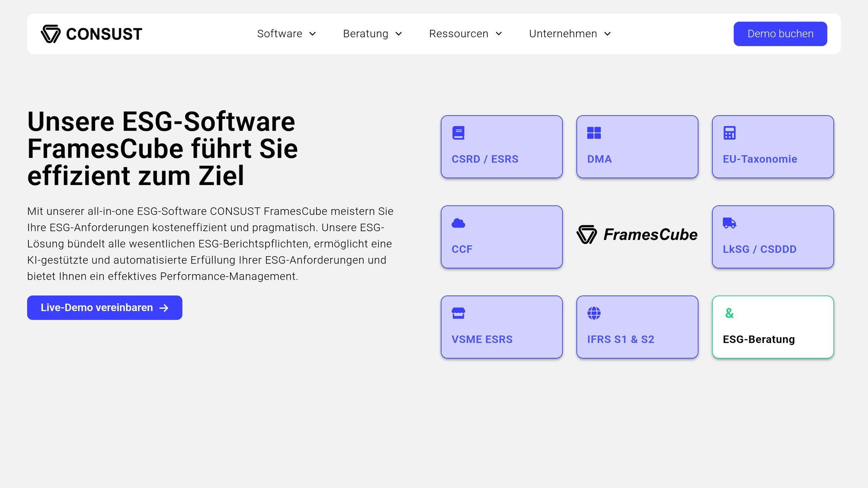Viewport: 868px width, 488px height.
Task: Click the book icon on CSRD / ESRS card
Action: click(x=458, y=133)
